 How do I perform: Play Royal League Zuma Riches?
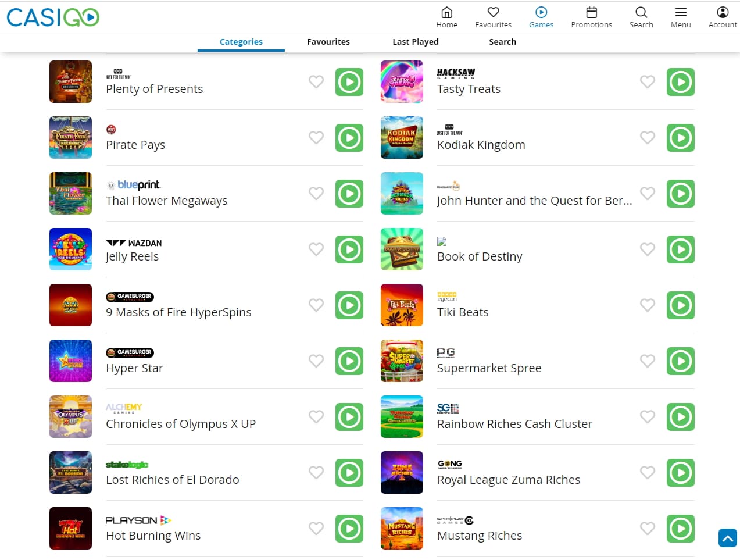tap(681, 473)
